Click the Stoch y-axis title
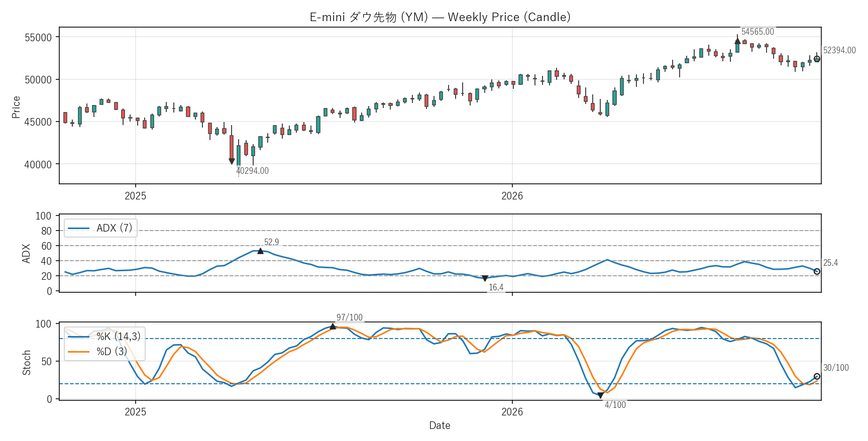 (x=27, y=363)
